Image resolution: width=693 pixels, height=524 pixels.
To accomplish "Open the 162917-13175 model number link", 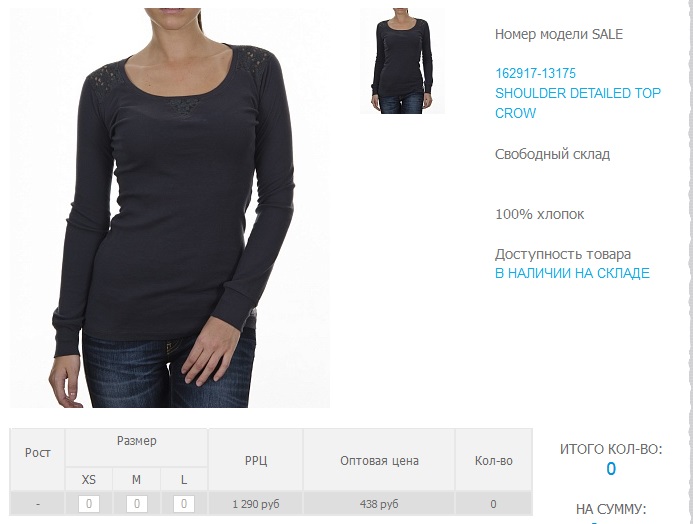I will (535, 73).
